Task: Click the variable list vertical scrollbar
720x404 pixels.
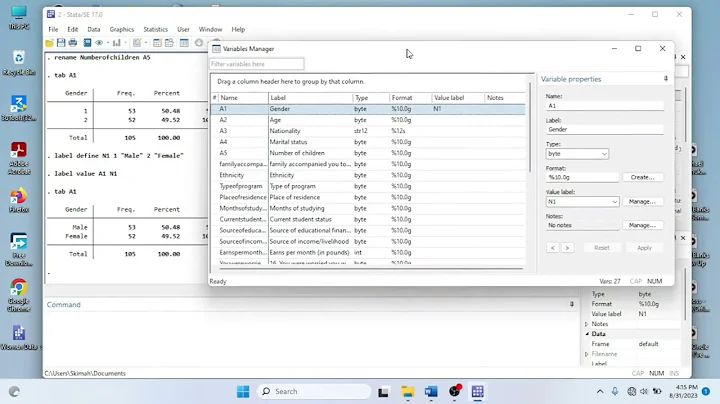Action: (529, 126)
